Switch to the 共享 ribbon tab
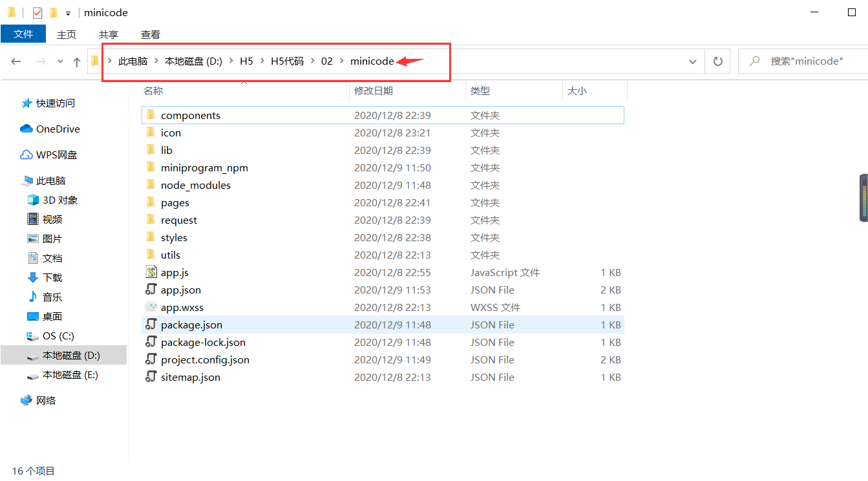Viewport: 868px width, 481px height. pyautogui.click(x=109, y=34)
